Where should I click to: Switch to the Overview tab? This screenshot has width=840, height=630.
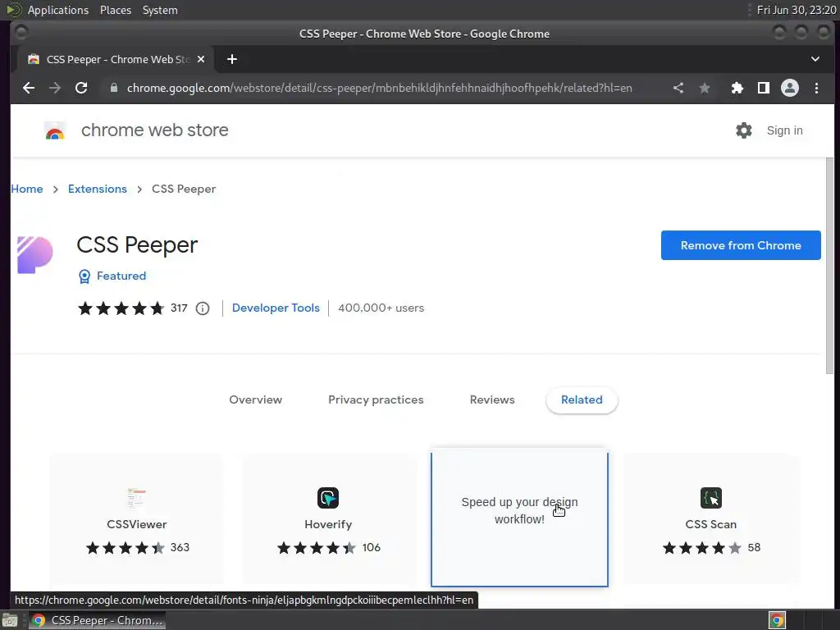tap(256, 399)
